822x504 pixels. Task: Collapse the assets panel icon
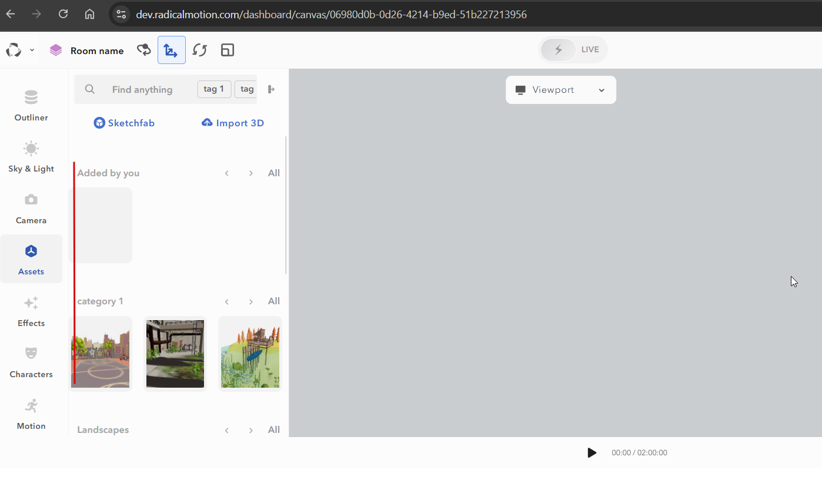tap(271, 89)
